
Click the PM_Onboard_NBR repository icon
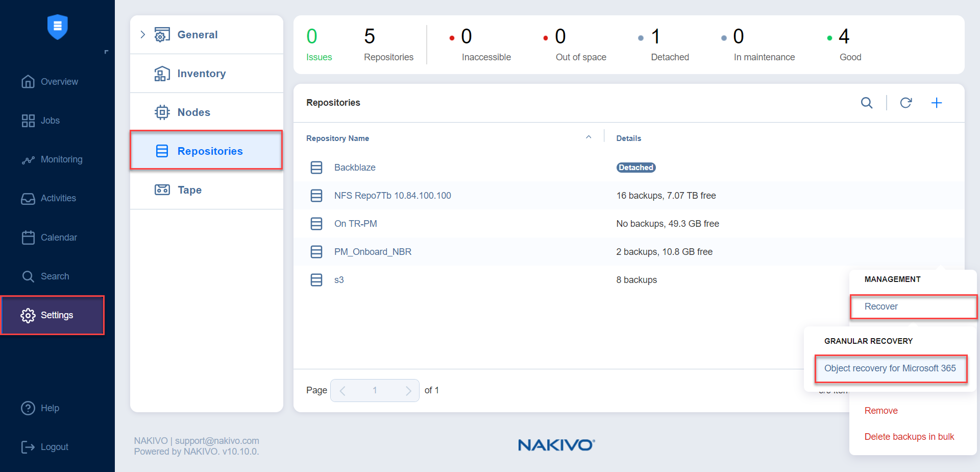coord(316,252)
